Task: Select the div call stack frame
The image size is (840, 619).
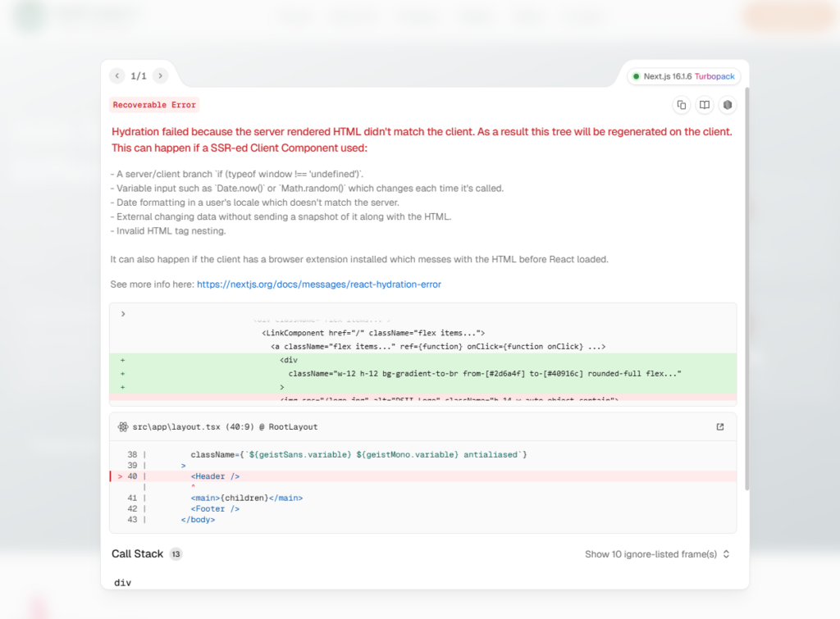Action: 122,582
